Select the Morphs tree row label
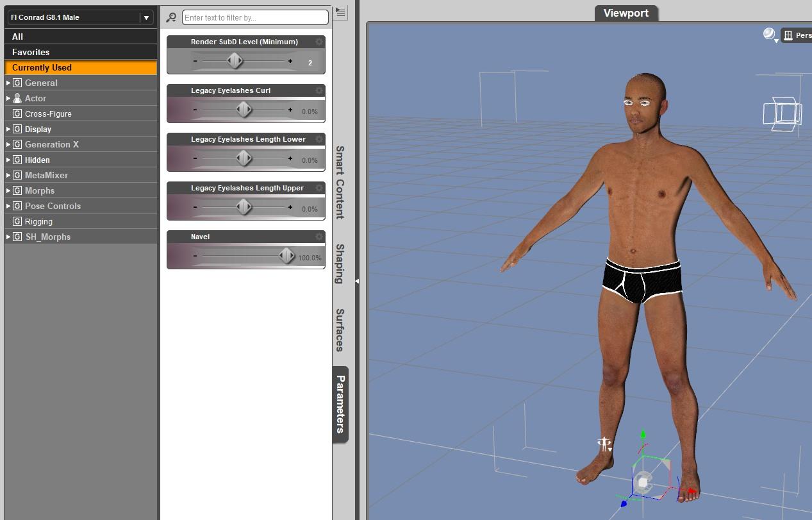The width and height of the screenshot is (812, 520). pos(40,190)
